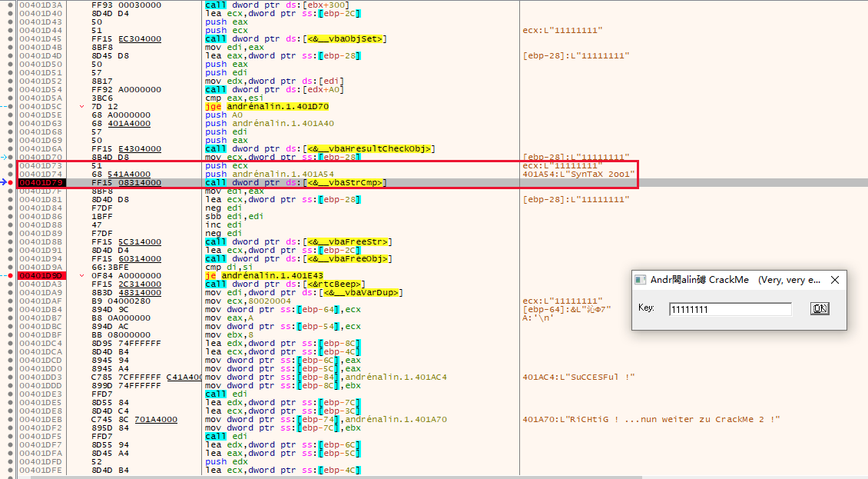The image size is (868, 479).
Task: Select the jge andrénalin.1.401D70 instruction
Action: [x=267, y=106]
